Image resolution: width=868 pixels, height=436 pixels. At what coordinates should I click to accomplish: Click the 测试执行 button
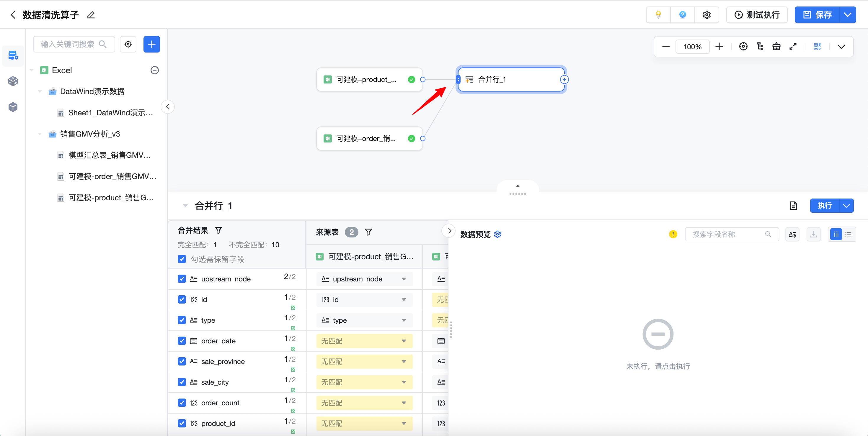(757, 15)
